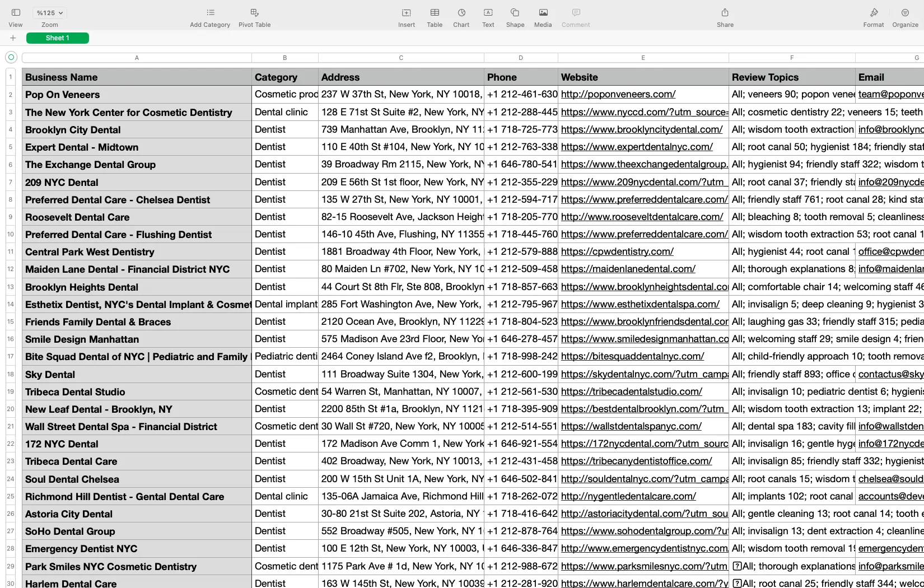Select address 44 Court St 8th Flr cell

[x=401, y=287]
